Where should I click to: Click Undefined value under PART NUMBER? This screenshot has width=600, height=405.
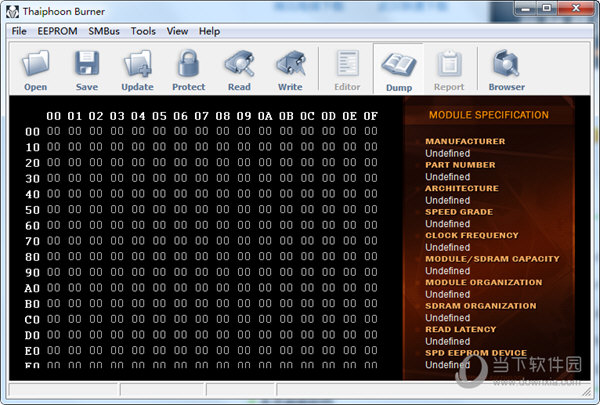pyautogui.click(x=447, y=177)
